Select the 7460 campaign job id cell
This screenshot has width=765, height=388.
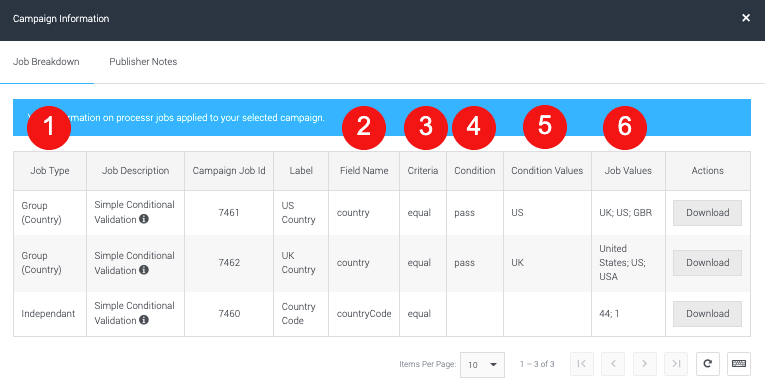229,314
